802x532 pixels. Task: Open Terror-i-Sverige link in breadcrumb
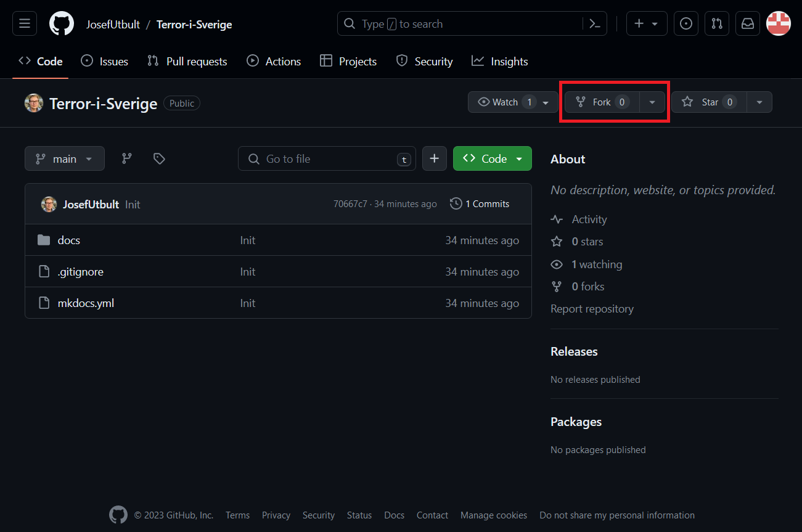point(194,25)
